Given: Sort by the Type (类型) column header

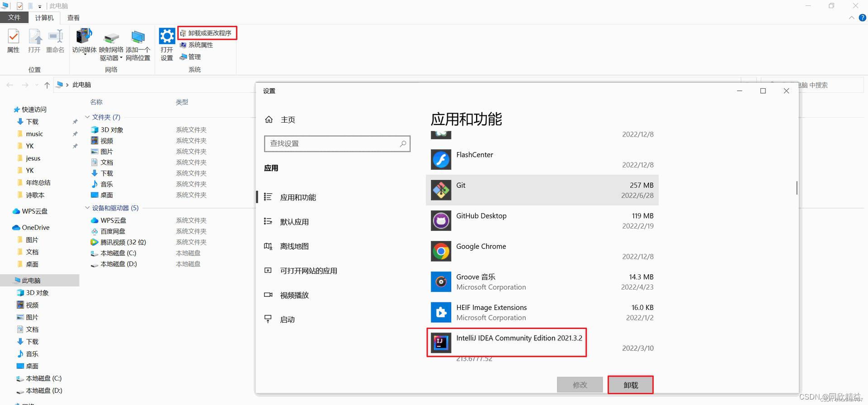Looking at the screenshot, I should coord(182,102).
